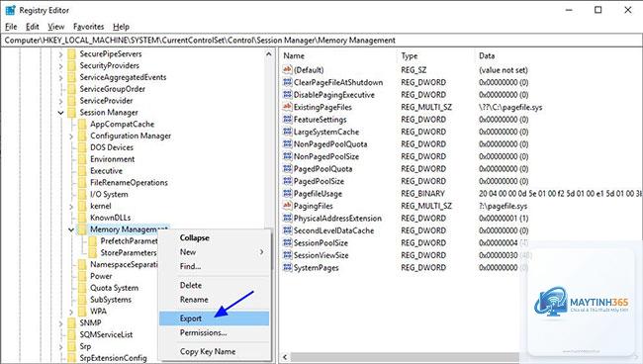Select the StoreParameters subkey
643x364 pixels.
pos(129,253)
